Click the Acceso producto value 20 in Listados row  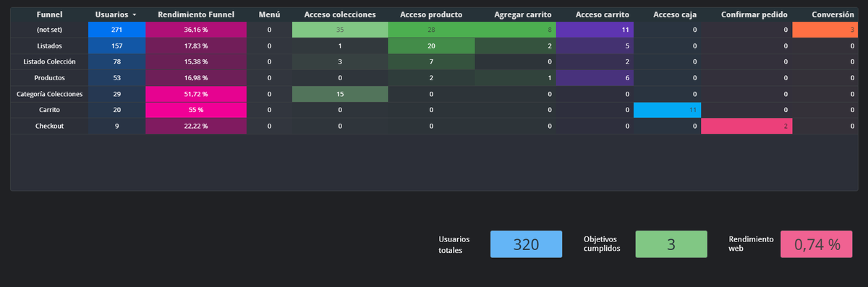pyautogui.click(x=431, y=46)
